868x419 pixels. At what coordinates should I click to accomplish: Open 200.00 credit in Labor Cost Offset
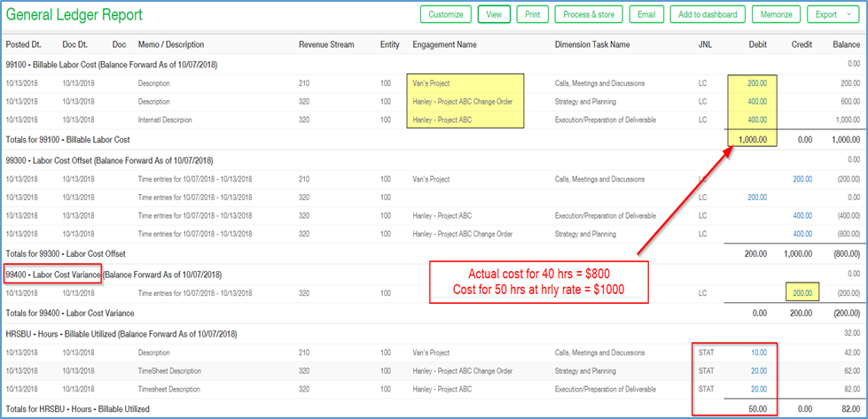pos(802,179)
